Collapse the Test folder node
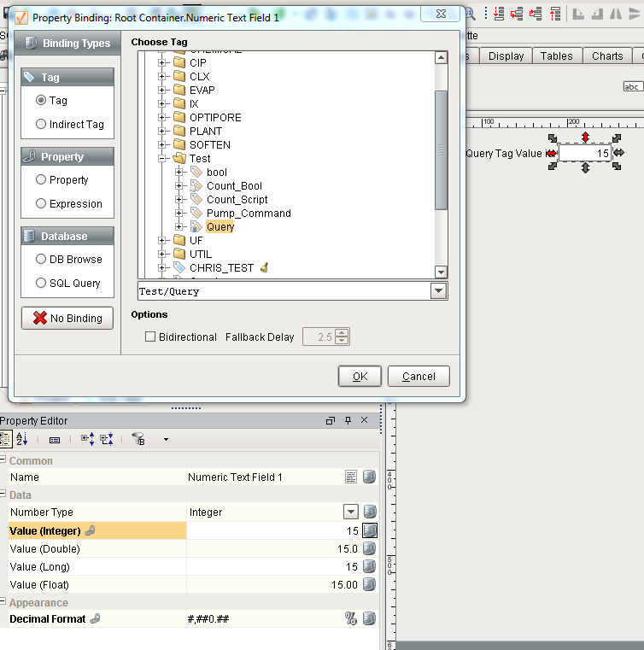Viewport: 644px width, 650px height. 161,158
